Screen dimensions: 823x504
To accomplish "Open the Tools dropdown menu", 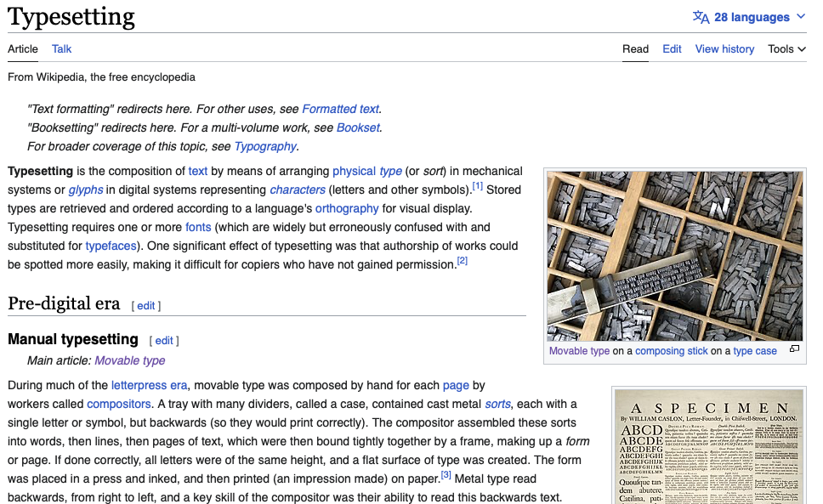I will 786,48.
